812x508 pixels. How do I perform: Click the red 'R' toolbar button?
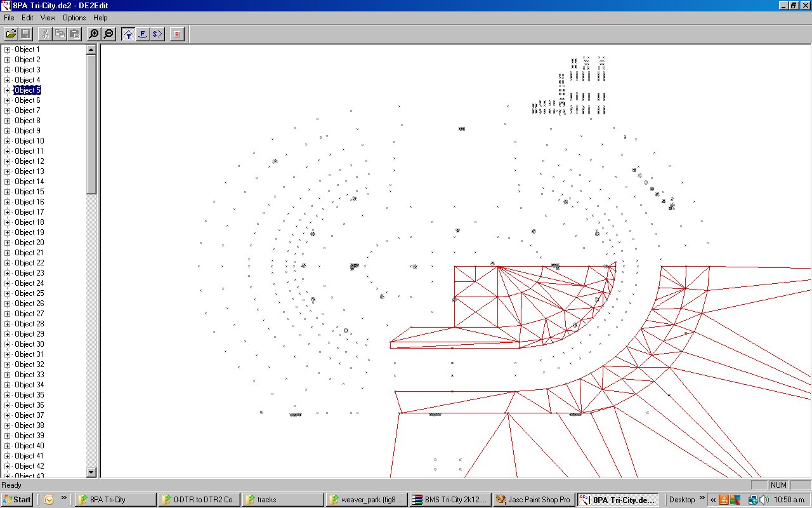tap(177, 34)
